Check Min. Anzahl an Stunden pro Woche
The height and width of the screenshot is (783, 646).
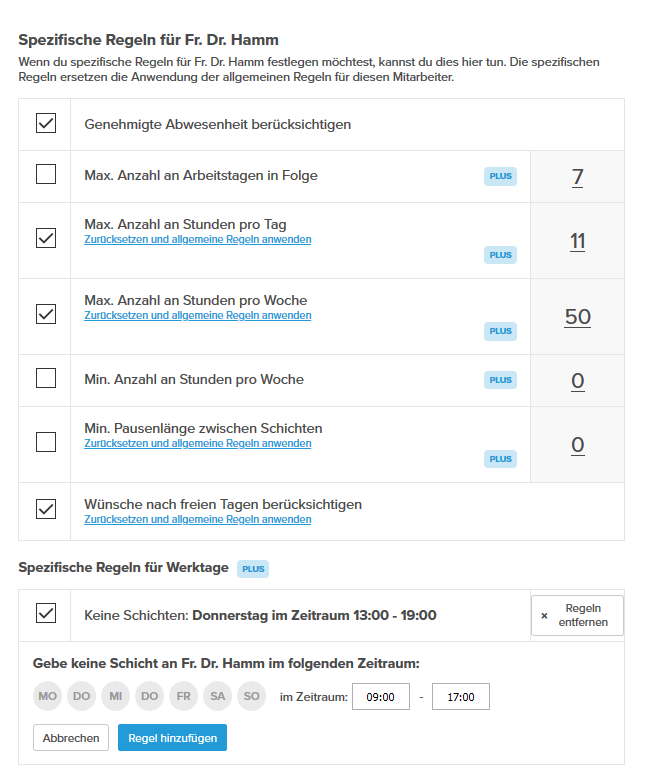(46, 379)
